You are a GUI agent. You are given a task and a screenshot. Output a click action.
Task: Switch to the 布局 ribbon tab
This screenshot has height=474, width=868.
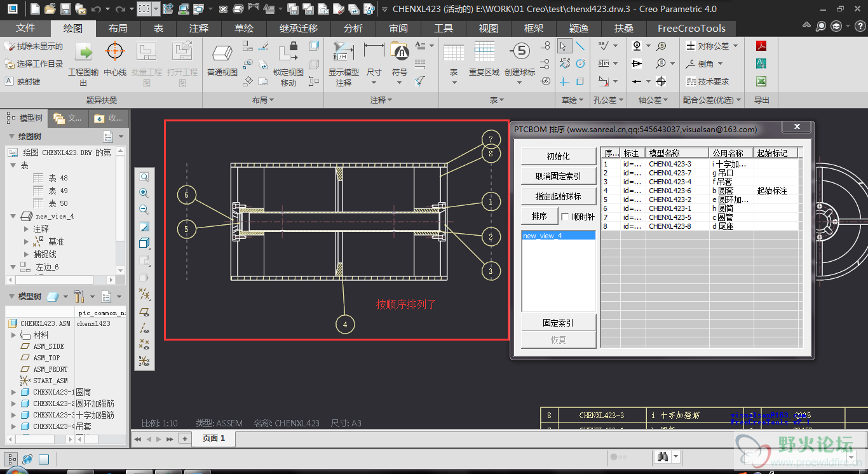click(118, 29)
